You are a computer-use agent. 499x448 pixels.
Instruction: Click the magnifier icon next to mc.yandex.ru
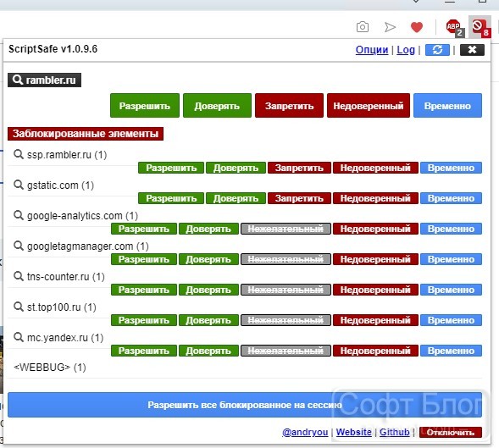point(19,337)
